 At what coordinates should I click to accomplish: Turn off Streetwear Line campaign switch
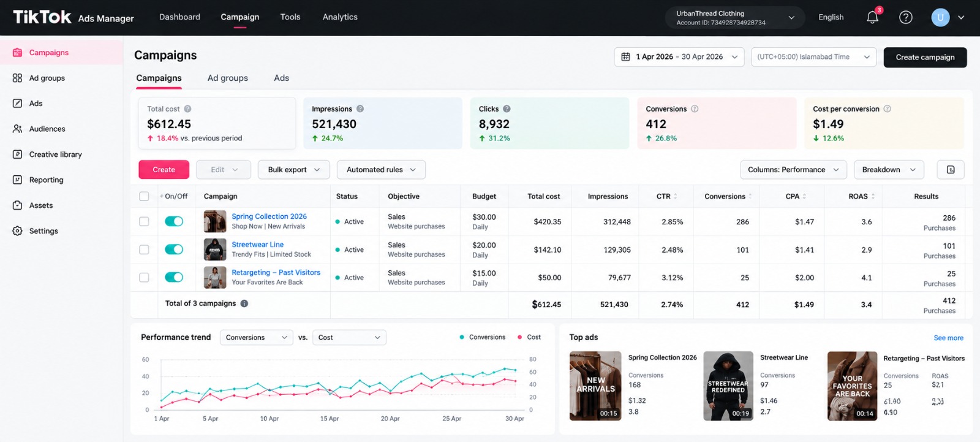[174, 250]
